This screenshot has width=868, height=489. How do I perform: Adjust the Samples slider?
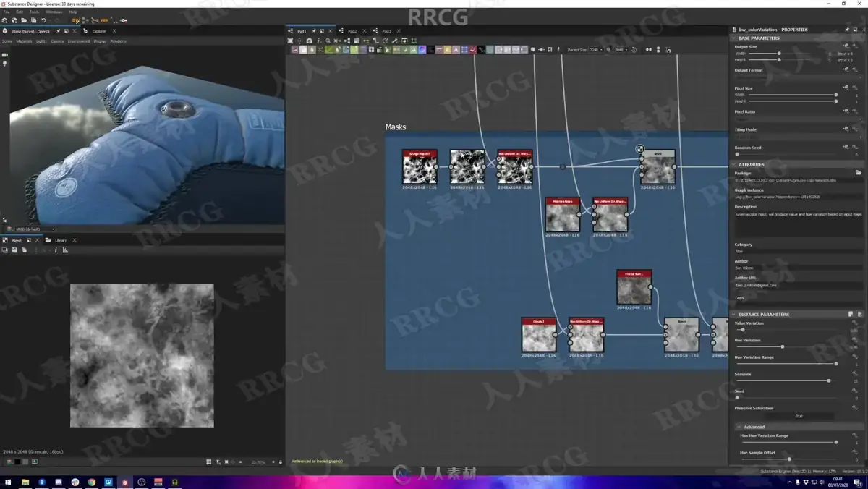click(786, 380)
